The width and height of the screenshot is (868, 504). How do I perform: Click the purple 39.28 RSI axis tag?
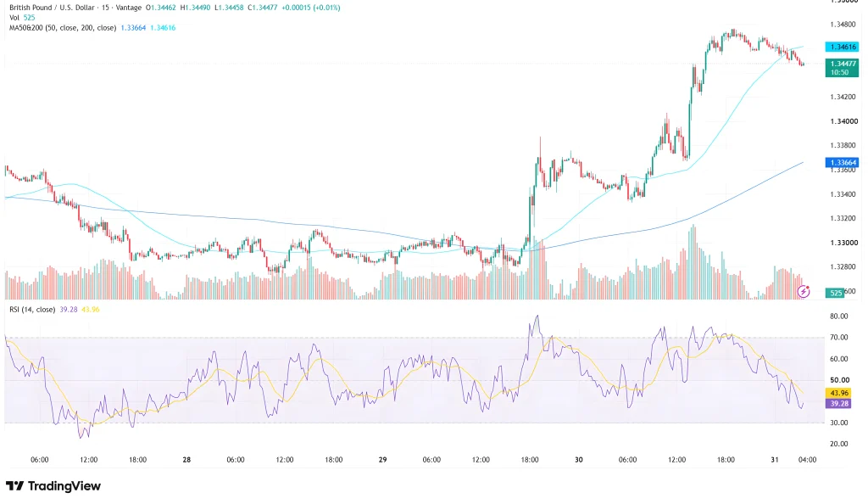[839, 404]
